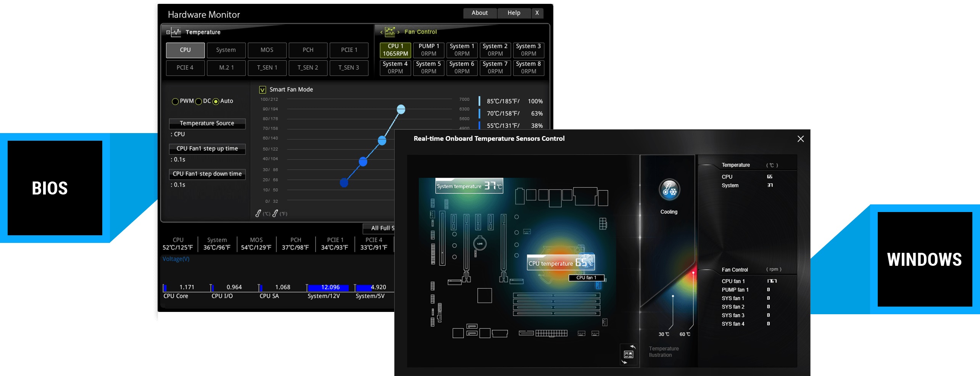Select the PCIE 4 temperature tab
This screenshot has width=980, height=376.
point(185,67)
